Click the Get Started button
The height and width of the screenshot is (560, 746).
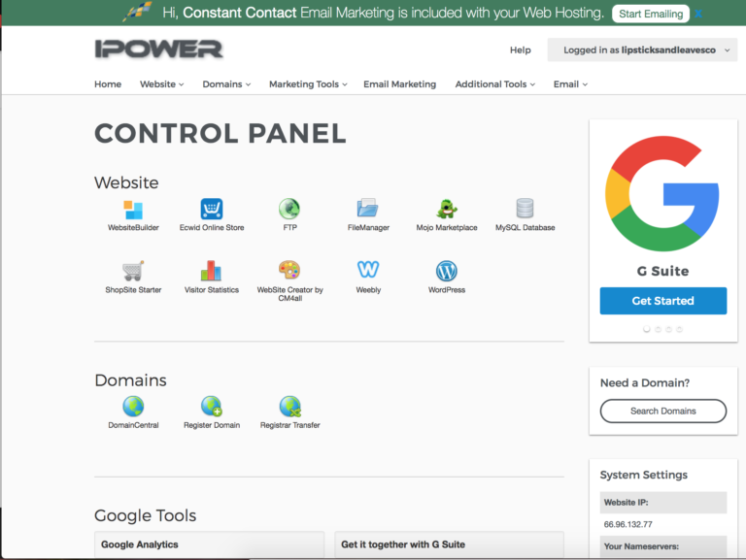point(662,301)
